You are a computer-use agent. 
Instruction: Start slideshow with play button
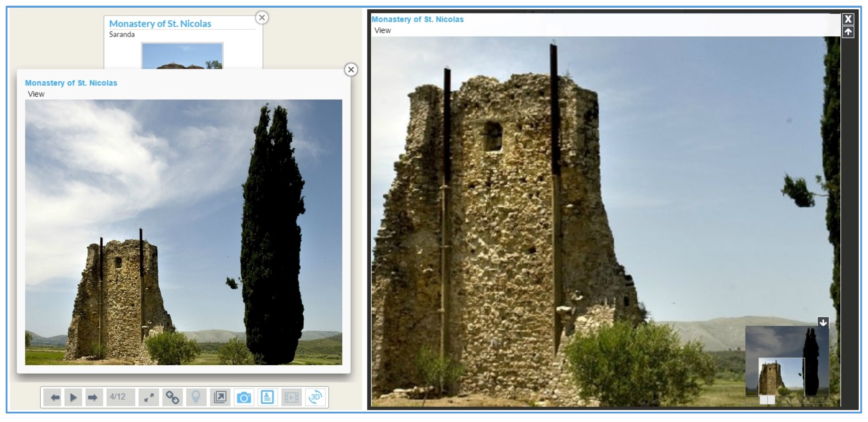point(73,397)
